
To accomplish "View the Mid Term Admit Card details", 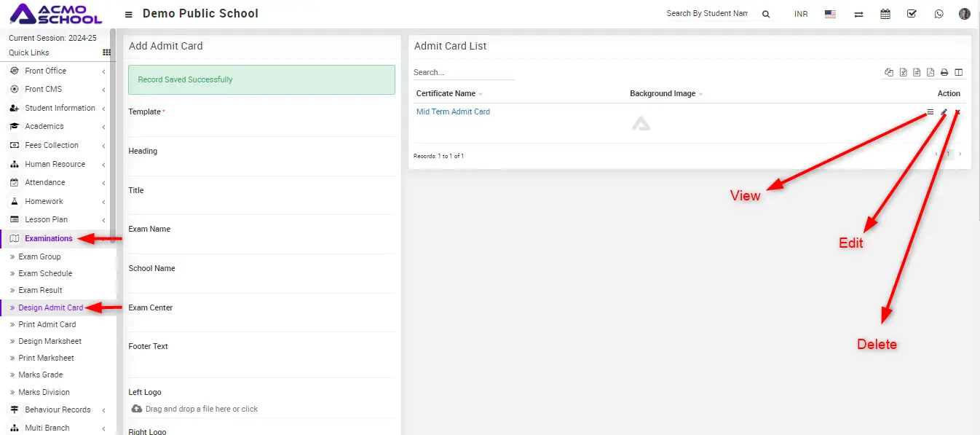I will point(930,112).
